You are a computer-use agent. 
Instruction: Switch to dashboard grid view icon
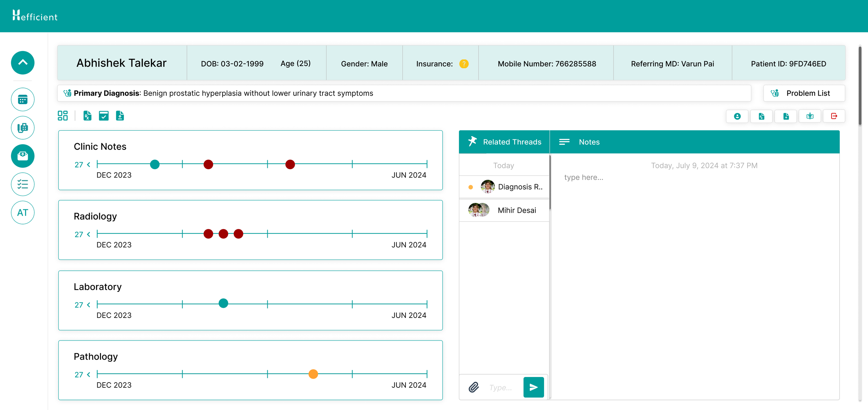(62, 116)
